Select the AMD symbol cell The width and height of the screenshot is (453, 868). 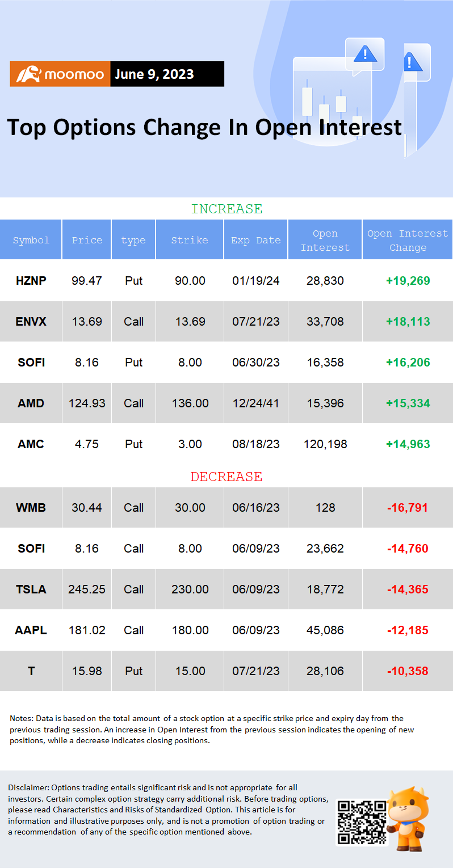coord(31,403)
